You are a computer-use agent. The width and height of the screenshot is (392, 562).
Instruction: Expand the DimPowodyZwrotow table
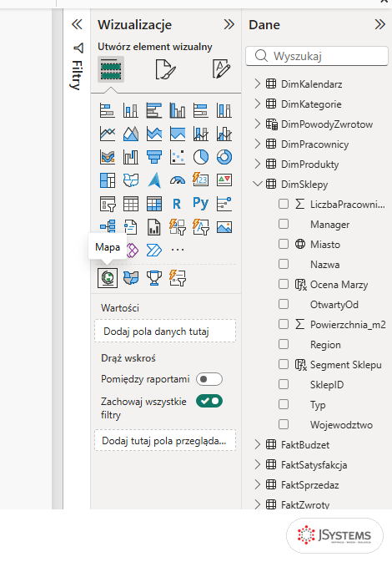[x=257, y=124]
